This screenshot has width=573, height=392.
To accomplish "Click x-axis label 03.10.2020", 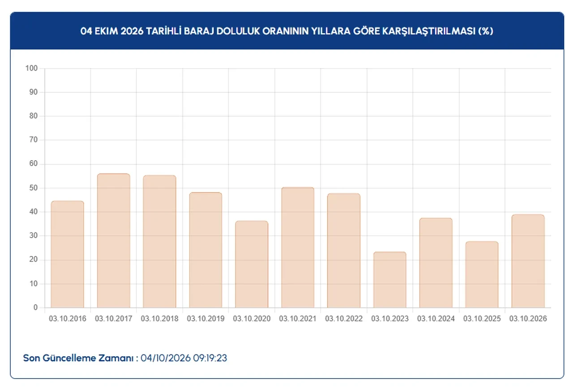I will point(252,319).
